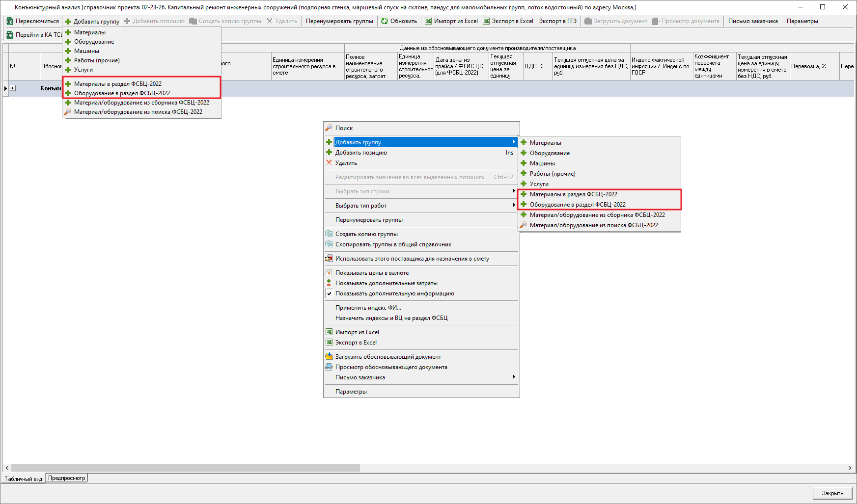Click the horizontal scrollbar thumb

[x=185, y=468]
